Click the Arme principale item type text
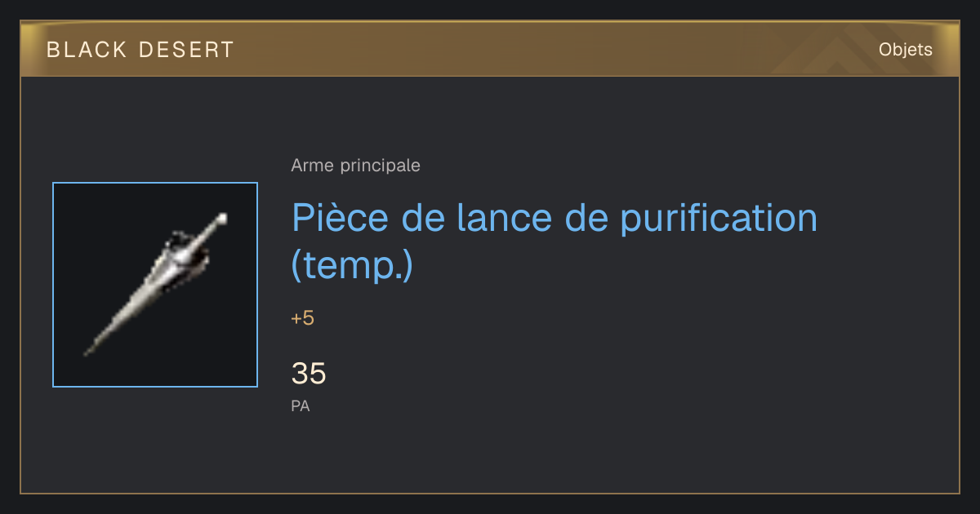 355,166
